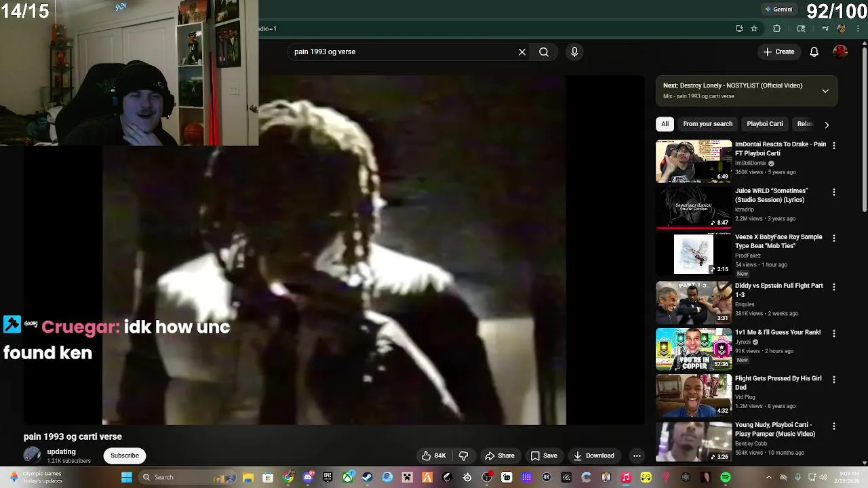Install app icon in the address bar
Image resolution: width=868 pixels, height=488 pixels.
coord(739,28)
